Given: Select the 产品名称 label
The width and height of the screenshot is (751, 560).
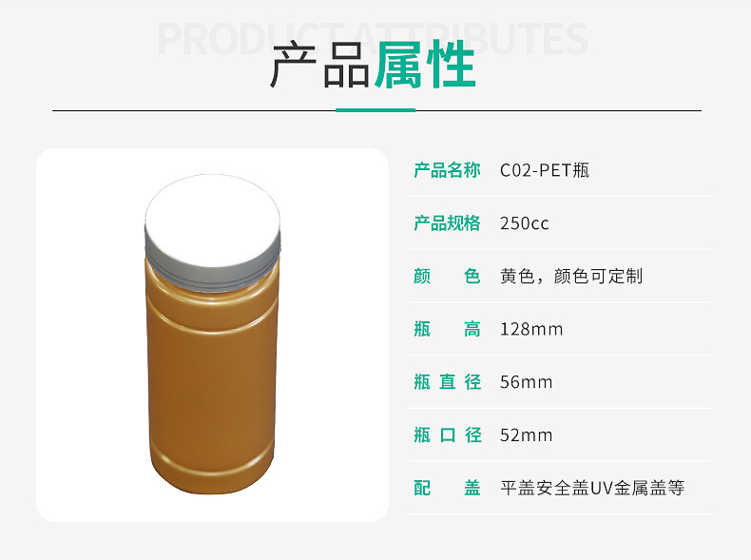Looking at the screenshot, I should coord(447,170).
